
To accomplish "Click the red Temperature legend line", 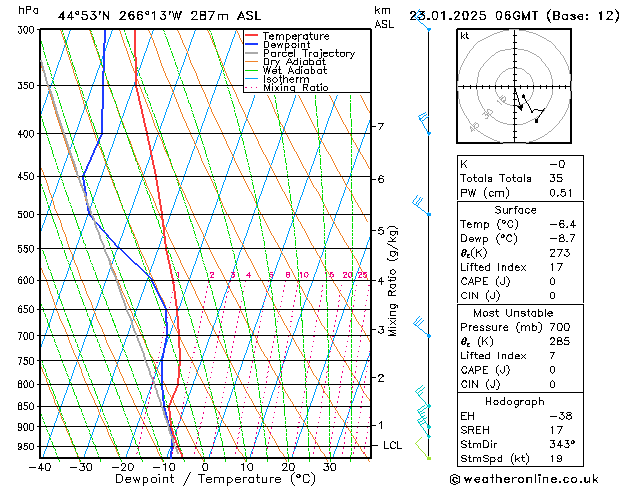I will (x=252, y=36).
